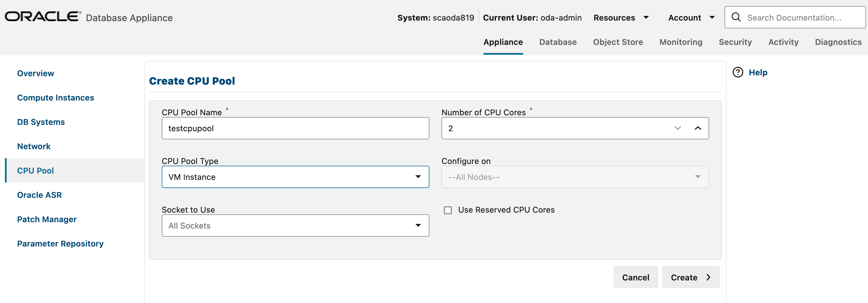868x303 pixels.
Task: Click the arrow icon on the Create button
Action: click(708, 277)
